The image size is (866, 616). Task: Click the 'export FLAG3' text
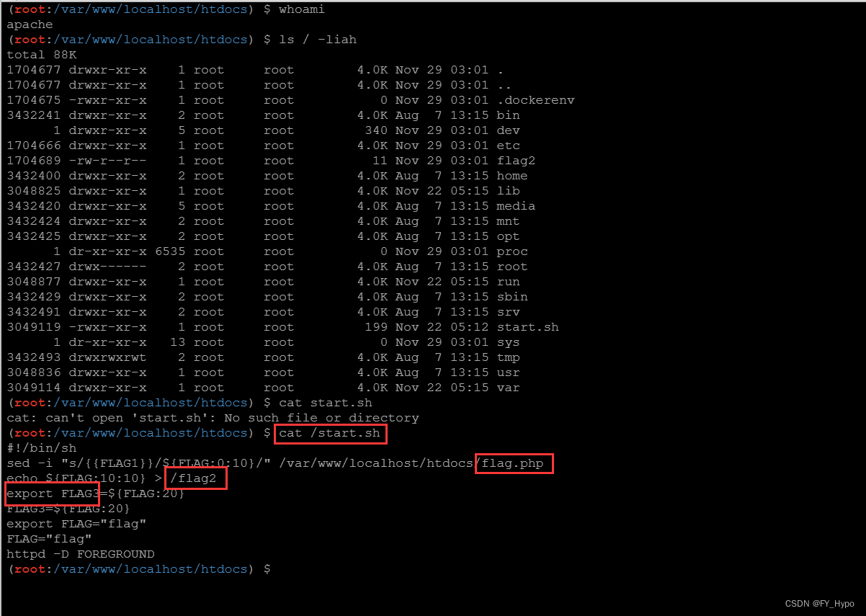[53, 494]
